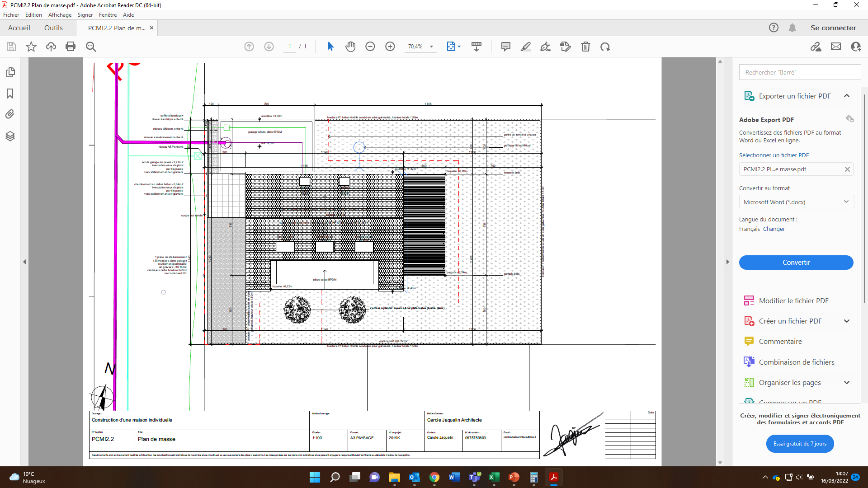
Task: Click the arrow Selection tool
Action: click(330, 47)
